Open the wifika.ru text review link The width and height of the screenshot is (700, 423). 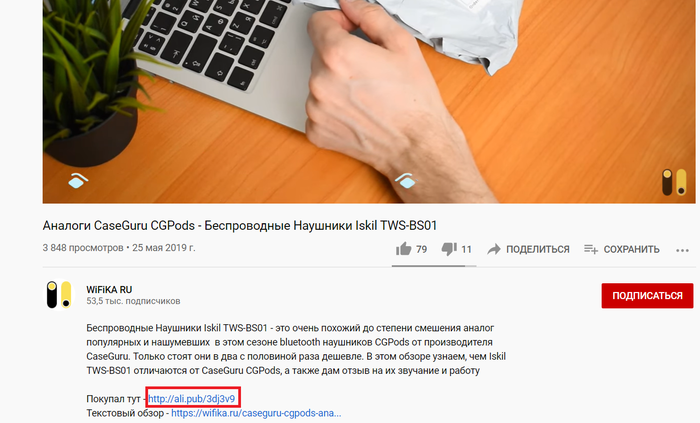click(x=256, y=413)
